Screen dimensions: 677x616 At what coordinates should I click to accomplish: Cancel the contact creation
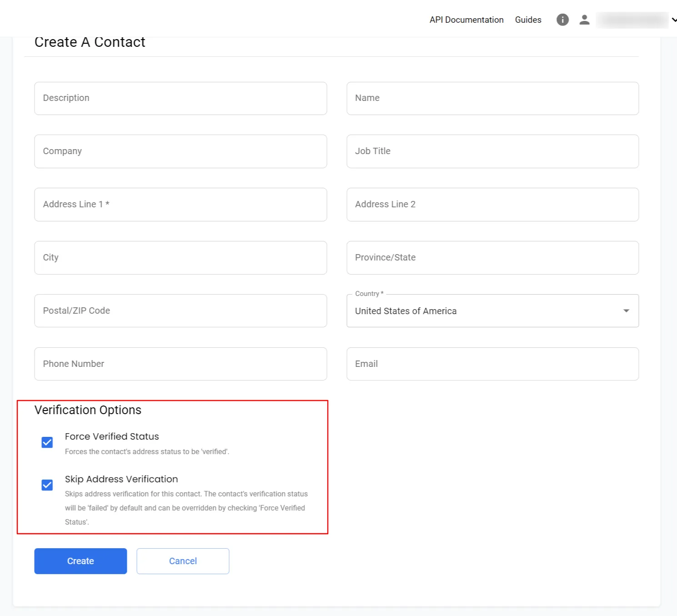point(182,561)
